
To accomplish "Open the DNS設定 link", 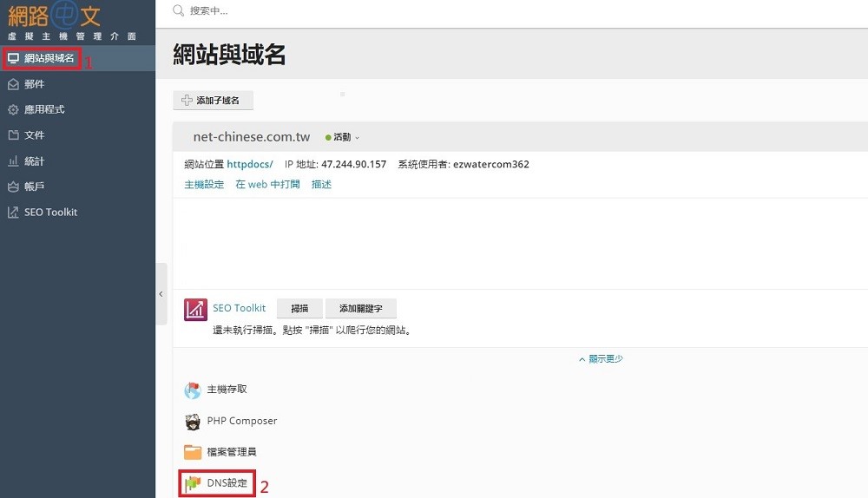I will 227,482.
